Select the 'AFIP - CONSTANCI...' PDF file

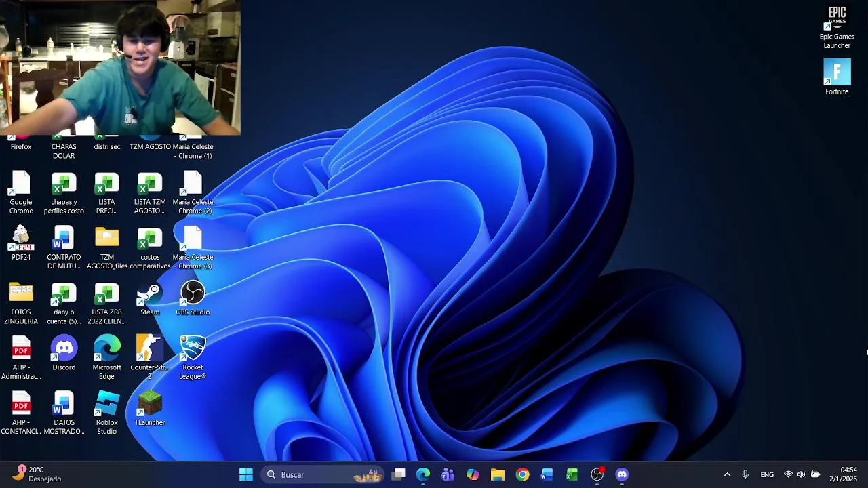click(x=21, y=413)
